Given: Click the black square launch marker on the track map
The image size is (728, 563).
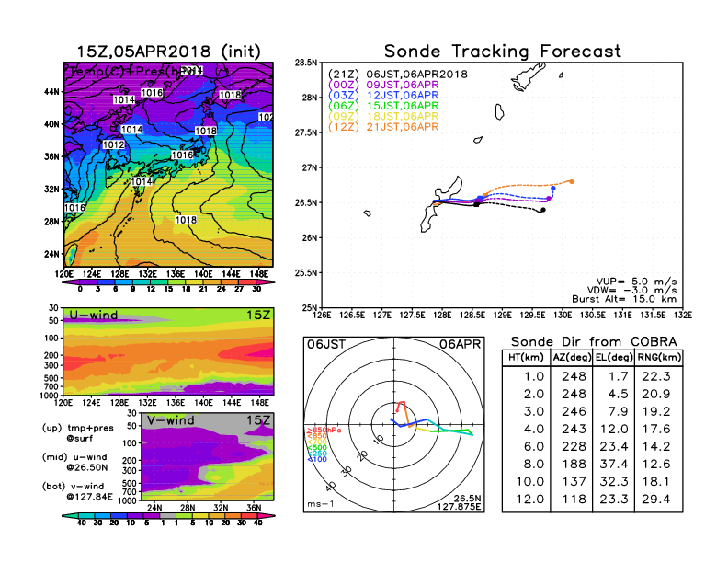Looking at the screenshot, I should [x=476, y=204].
